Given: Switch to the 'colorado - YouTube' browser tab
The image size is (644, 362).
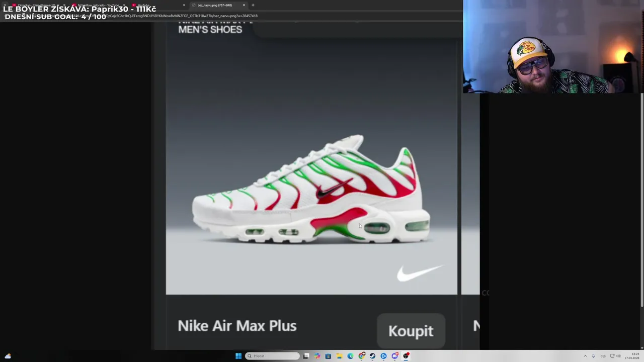Looking at the screenshot, I should click(x=98, y=5).
